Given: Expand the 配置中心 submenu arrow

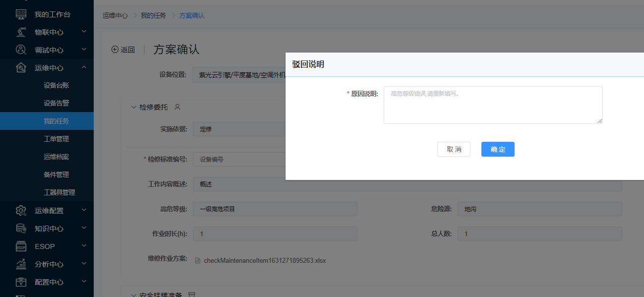Looking at the screenshot, I should coord(84,282).
